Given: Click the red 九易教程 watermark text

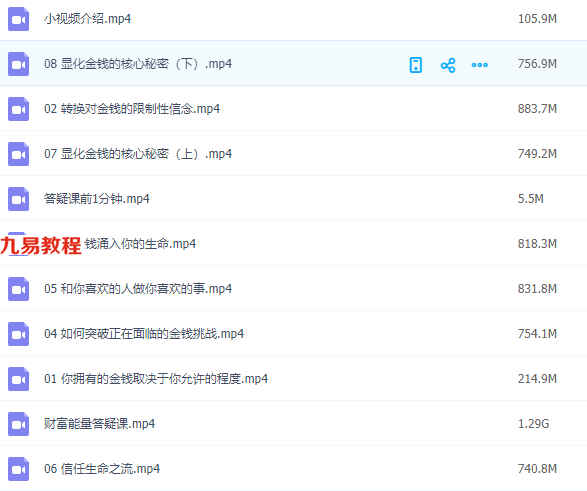Looking at the screenshot, I should point(41,246).
